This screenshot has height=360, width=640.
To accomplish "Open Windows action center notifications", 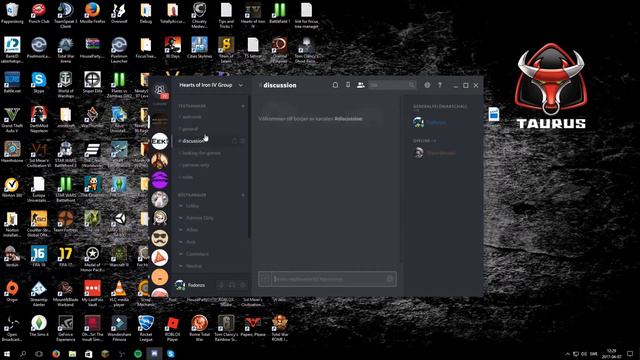I will pyautogui.click(x=630, y=354).
